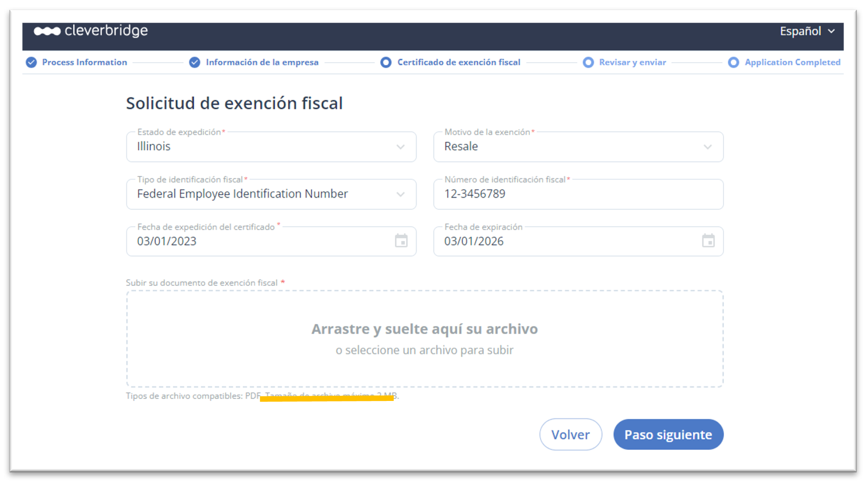Click the Process Information checkmark icon
The height and width of the screenshot is (484, 868).
pos(31,62)
